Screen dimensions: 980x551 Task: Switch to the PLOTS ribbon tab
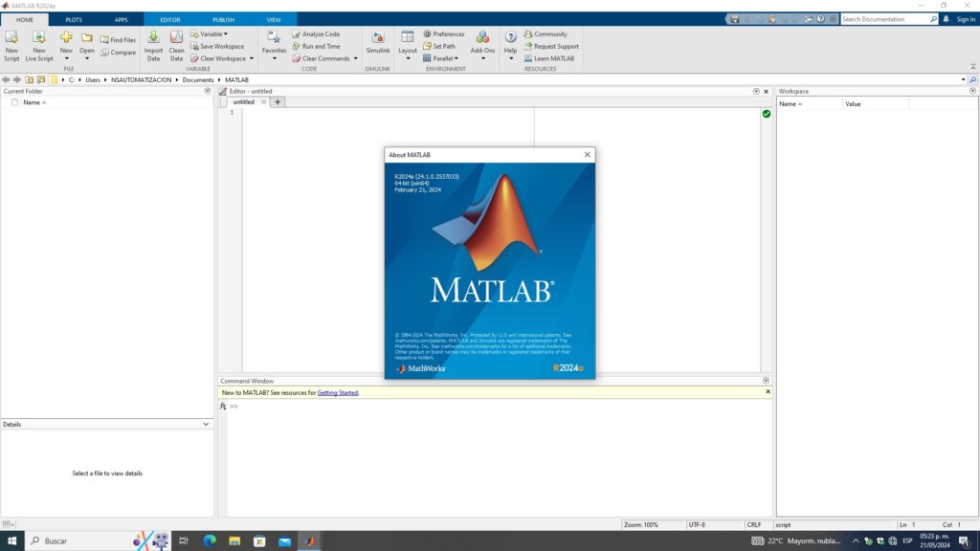click(x=74, y=18)
